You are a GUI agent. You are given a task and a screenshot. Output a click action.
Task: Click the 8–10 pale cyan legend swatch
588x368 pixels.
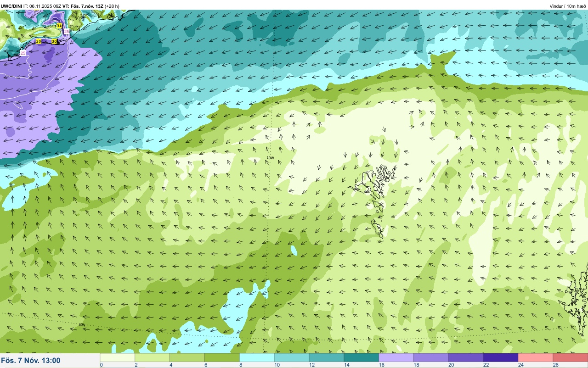tap(257, 357)
